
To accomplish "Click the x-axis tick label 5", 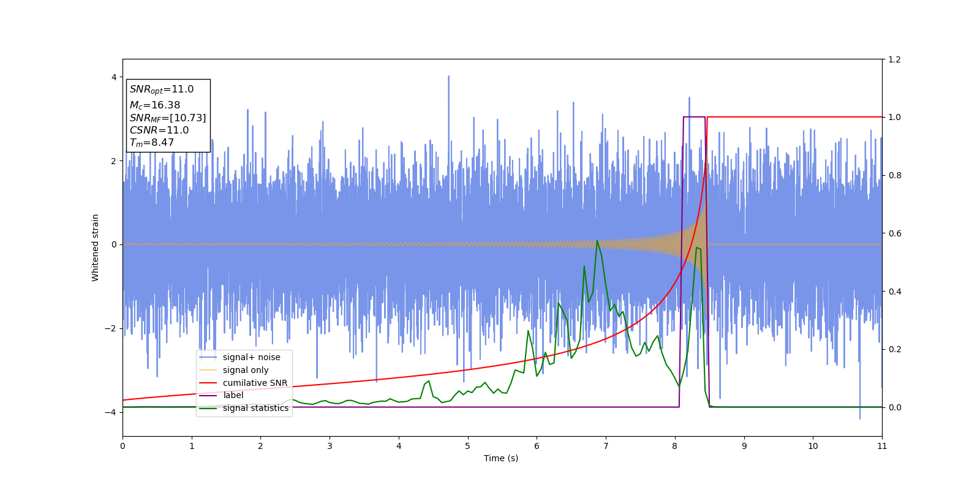I will (x=468, y=446).
